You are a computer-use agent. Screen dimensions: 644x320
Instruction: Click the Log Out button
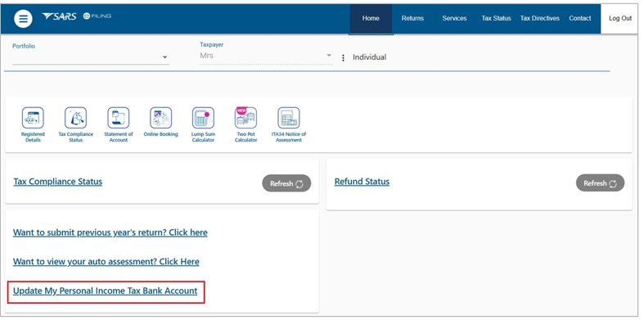620,19
